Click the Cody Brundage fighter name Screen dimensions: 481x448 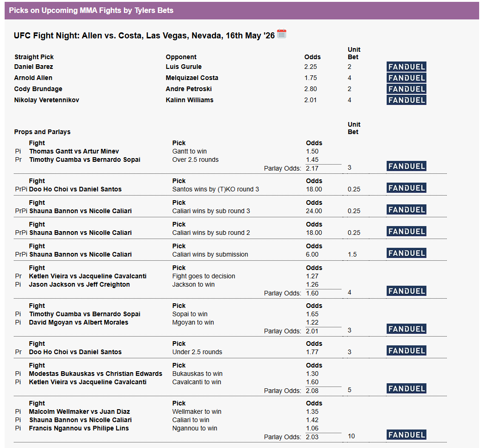(38, 89)
